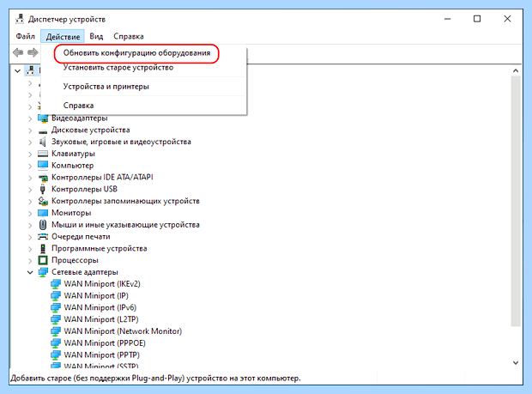Expand the Мониторы node
The height and width of the screenshot is (394, 532).
point(30,214)
